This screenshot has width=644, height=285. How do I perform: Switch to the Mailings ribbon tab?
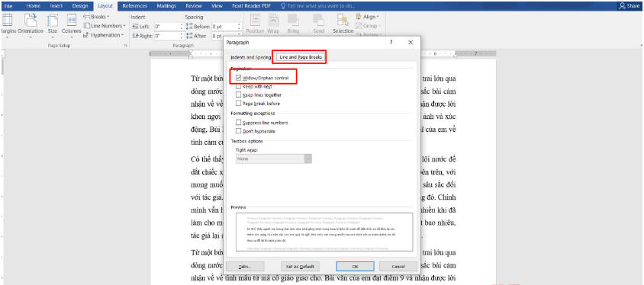[x=166, y=6]
